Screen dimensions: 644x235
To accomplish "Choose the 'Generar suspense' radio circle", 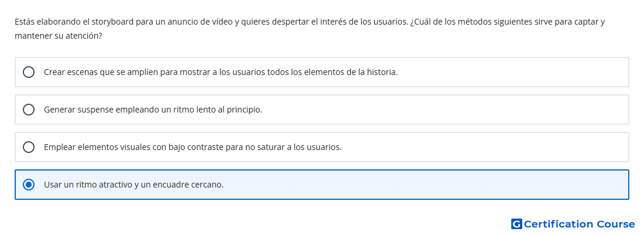I will 29,110.
